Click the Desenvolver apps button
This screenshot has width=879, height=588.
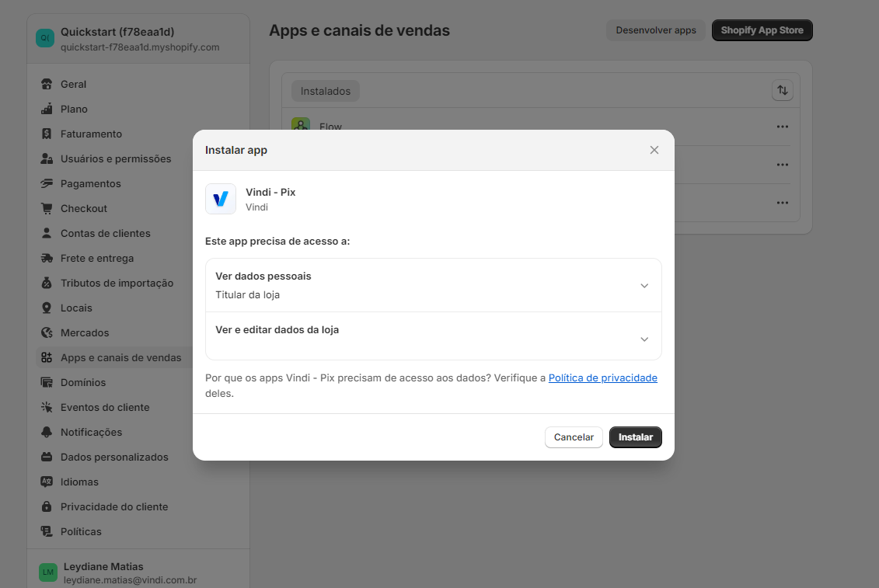pyautogui.click(x=655, y=30)
